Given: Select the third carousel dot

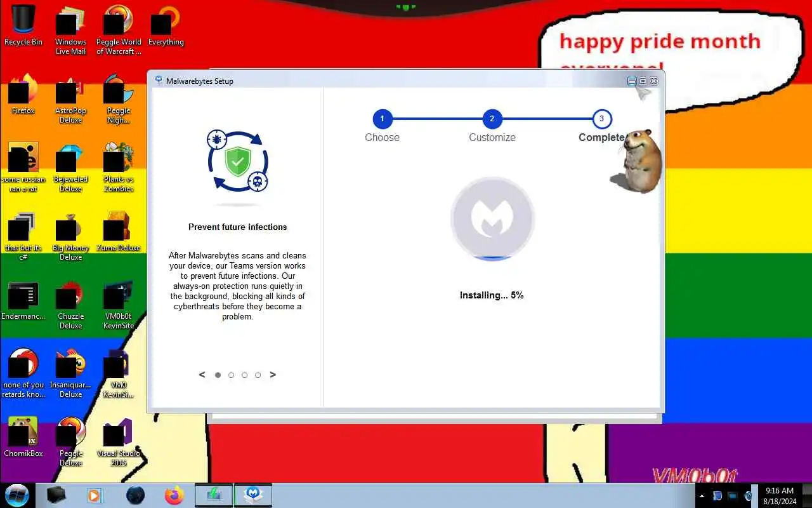Looking at the screenshot, I should click(x=244, y=375).
